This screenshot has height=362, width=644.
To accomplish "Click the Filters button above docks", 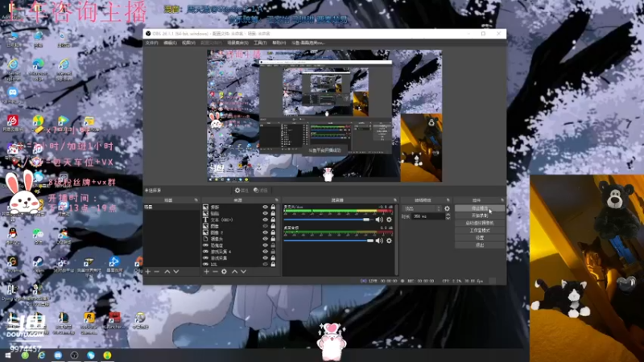I will 260,191.
